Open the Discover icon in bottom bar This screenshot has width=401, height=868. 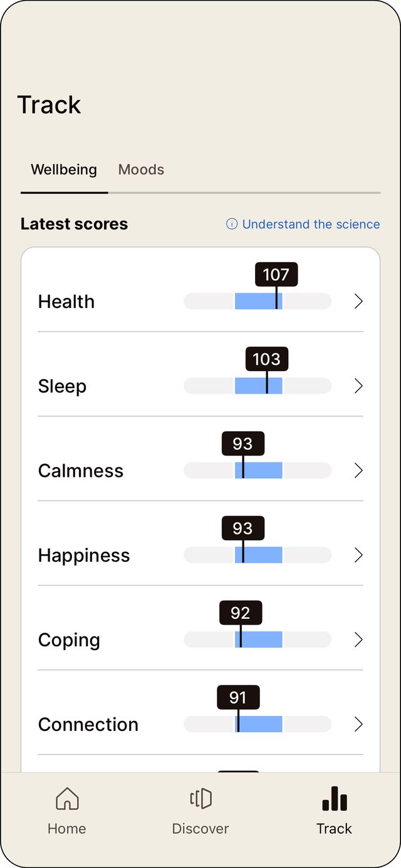click(x=200, y=799)
